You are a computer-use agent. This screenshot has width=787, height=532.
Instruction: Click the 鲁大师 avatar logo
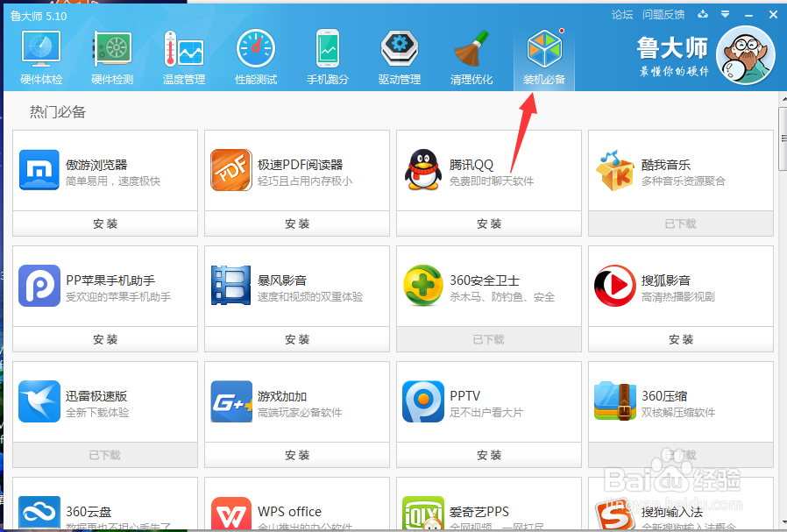tap(745, 55)
